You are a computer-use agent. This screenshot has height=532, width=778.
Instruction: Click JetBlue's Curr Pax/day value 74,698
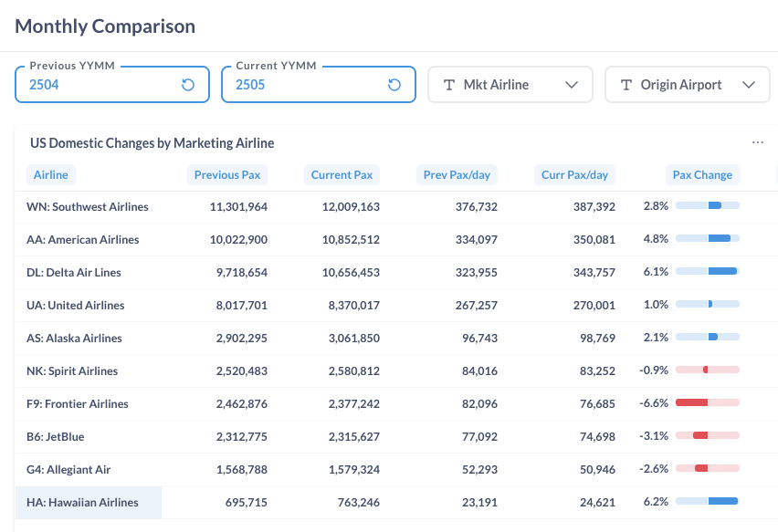click(597, 436)
